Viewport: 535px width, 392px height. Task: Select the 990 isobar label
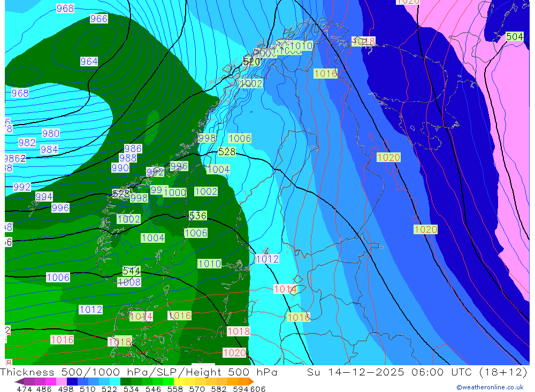point(120,168)
